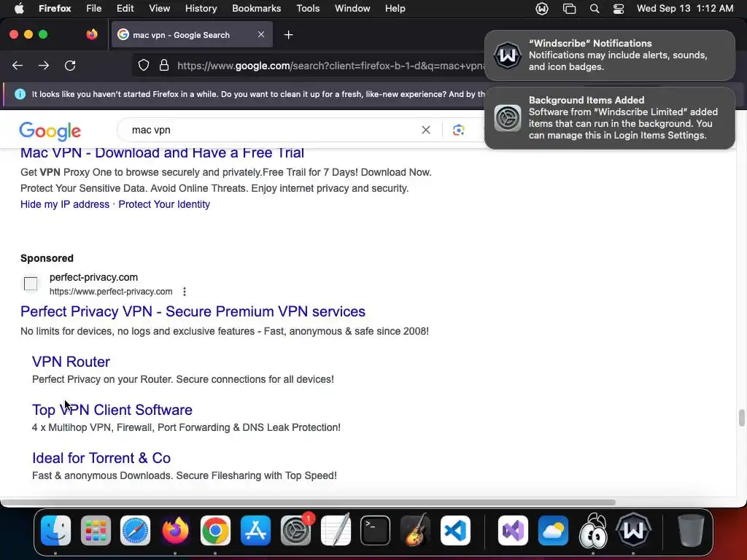The image size is (747, 560).
Task: Switch to Firefox in the Dock
Action: tap(175, 530)
